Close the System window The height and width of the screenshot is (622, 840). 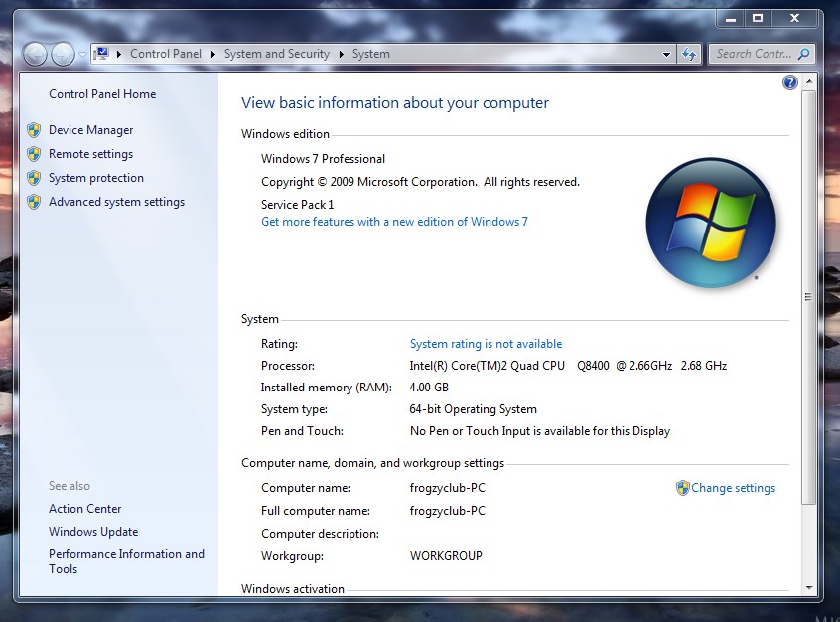(795, 19)
